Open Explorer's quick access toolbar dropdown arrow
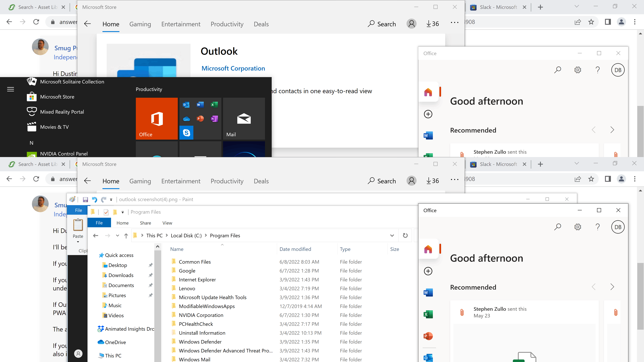The width and height of the screenshot is (644, 362). (122, 212)
